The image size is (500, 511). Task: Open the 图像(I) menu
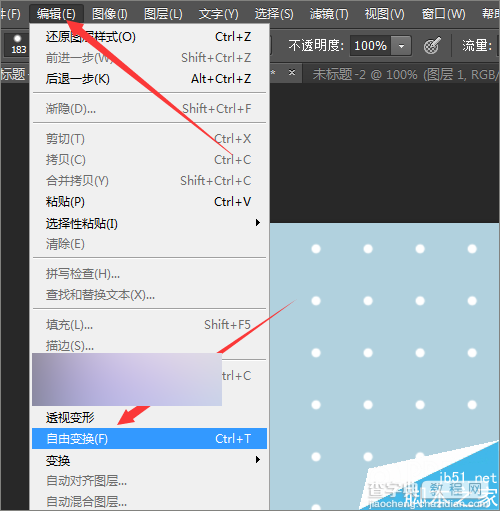[x=110, y=14]
